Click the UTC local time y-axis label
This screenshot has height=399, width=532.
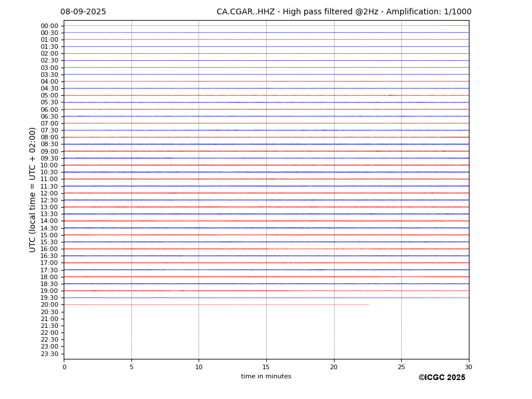point(32,190)
